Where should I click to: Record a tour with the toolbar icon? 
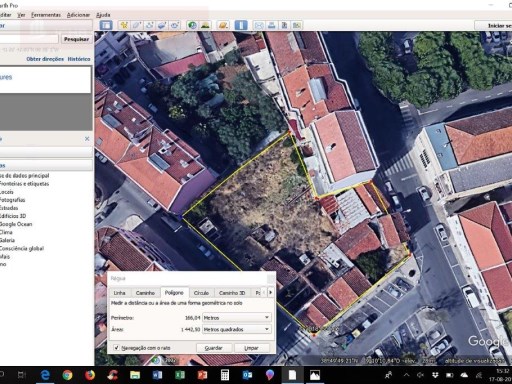coord(175,25)
